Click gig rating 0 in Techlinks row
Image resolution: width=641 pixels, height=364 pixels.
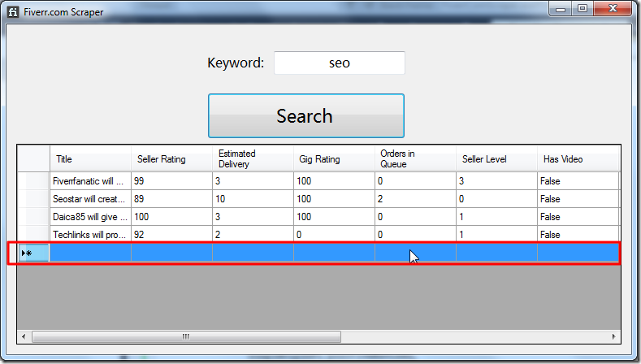tap(334, 234)
